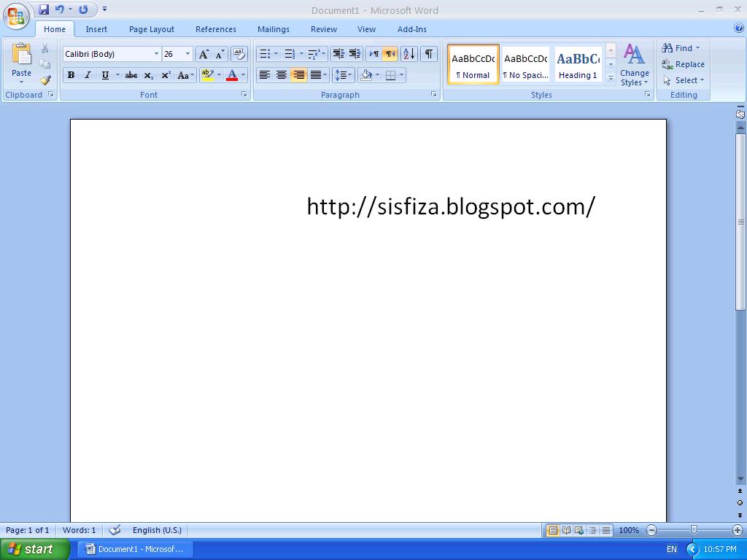The height and width of the screenshot is (560, 747).
Task: Toggle strikethrough formatting
Action: [x=131, y=75]
